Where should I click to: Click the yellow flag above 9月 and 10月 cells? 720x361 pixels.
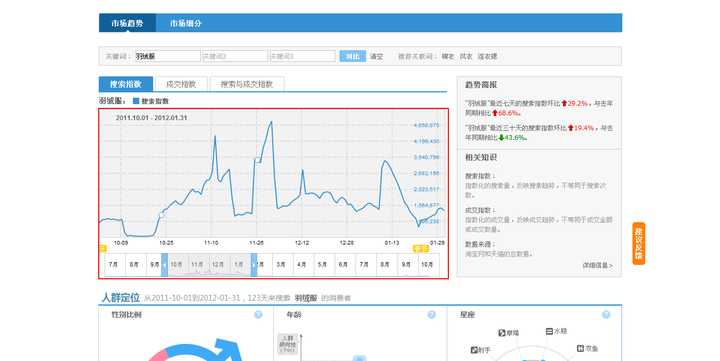click(x=421, y=248)
